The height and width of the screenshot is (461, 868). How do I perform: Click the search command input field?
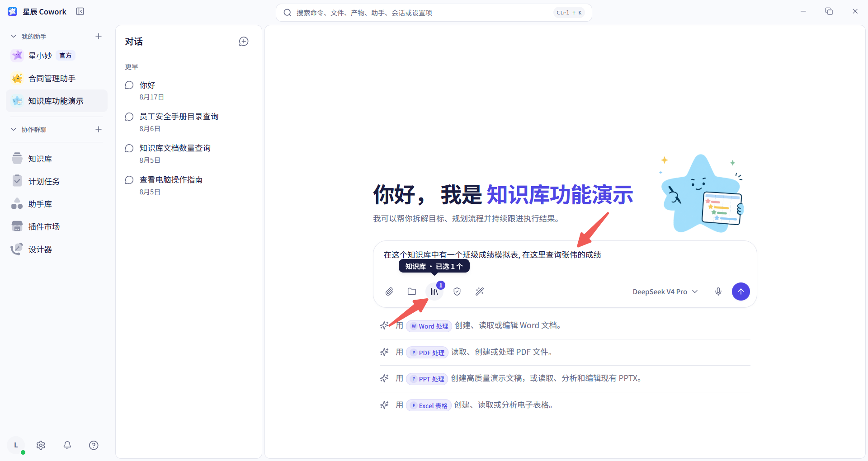(434, 13)
